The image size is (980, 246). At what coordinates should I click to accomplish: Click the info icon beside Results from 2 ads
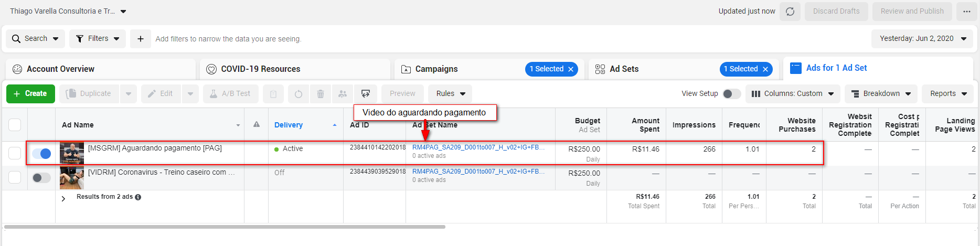(138, 197)
